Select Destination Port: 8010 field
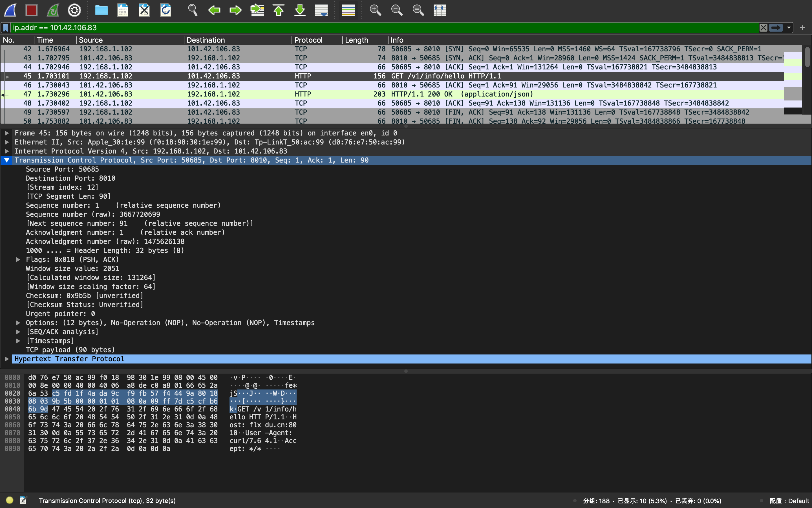The height and width of the screenshot is (508, 812). (70, 178)
